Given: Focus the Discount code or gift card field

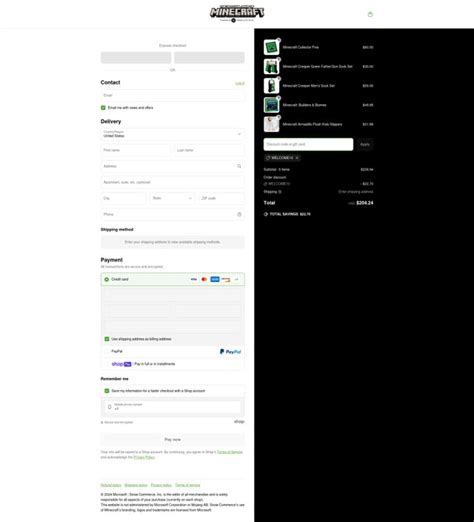Looking at the screenshot, I should coord(308,144).
